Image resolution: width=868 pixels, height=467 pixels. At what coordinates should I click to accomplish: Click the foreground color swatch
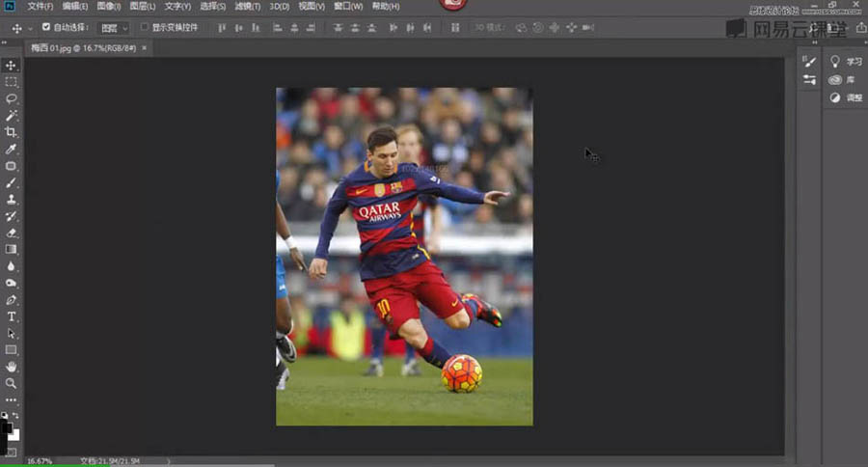[7, 427]
